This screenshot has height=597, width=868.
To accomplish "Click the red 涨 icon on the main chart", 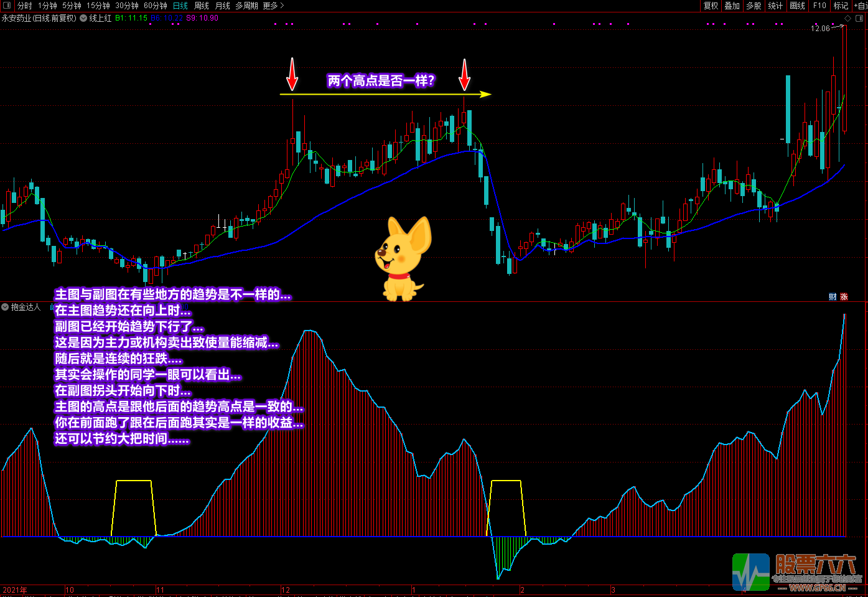I will (x=844, y=297).
